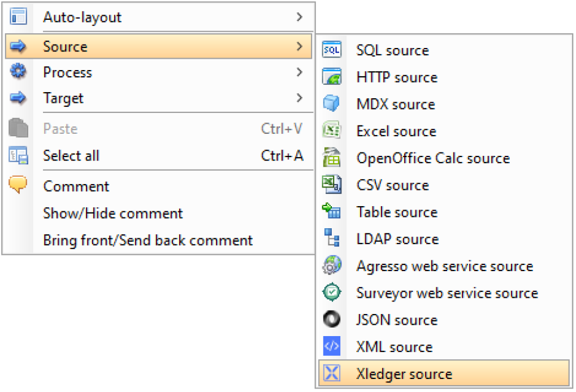
Task: Click the MDX source cube icon
Action: (331, 104)
